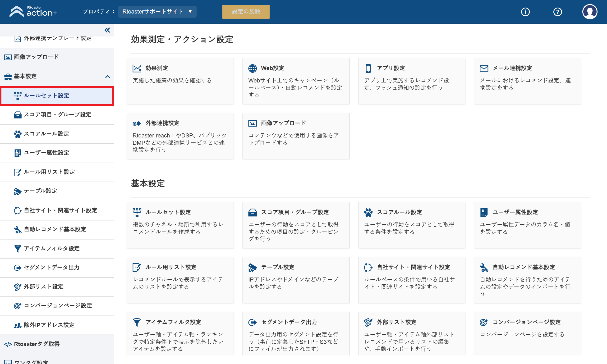Select ルールセット設定 in the sidebar
The width and height of the screenshot is (607, 364).
(57, 96)
